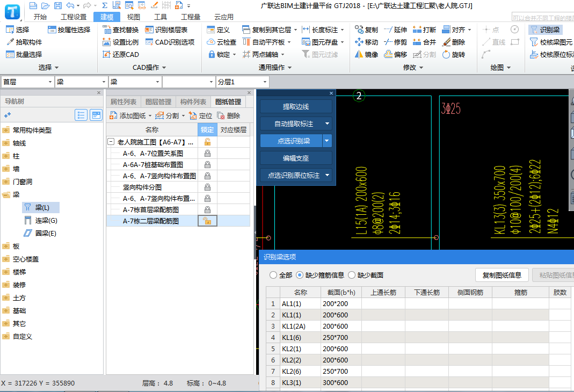Click the 打断 break tool
This screenshot has height=392, width=574.
pyautogui.click(x=424, y=30)
